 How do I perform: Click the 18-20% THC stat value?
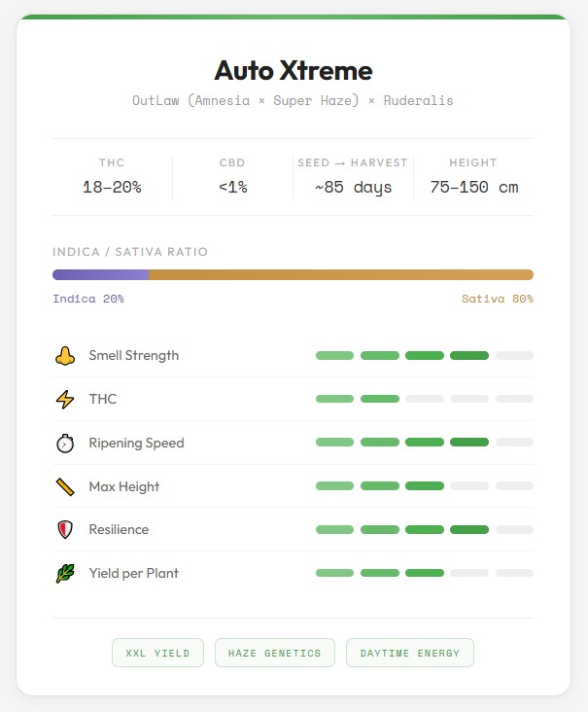point(112,187)
